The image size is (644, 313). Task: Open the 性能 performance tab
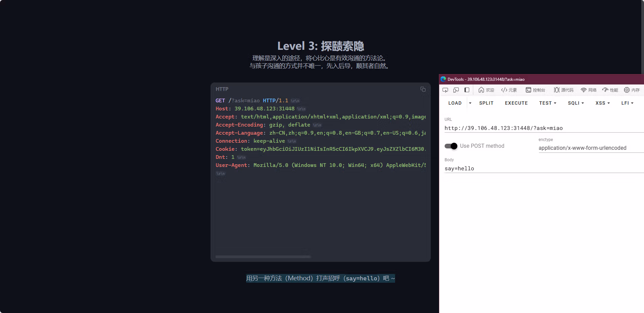tap(610, 90)
